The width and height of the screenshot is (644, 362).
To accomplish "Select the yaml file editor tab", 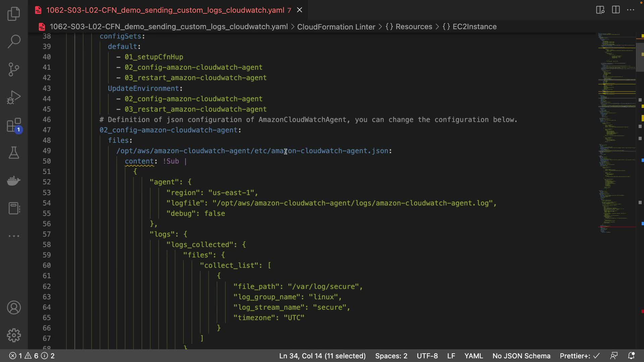I will click(165, 10).
